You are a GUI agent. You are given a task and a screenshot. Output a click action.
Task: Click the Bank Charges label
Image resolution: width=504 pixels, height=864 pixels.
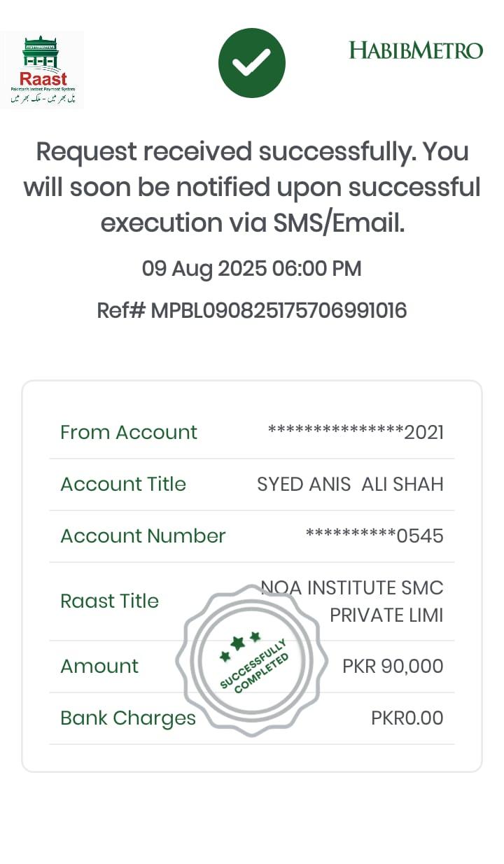coord(128,718)
